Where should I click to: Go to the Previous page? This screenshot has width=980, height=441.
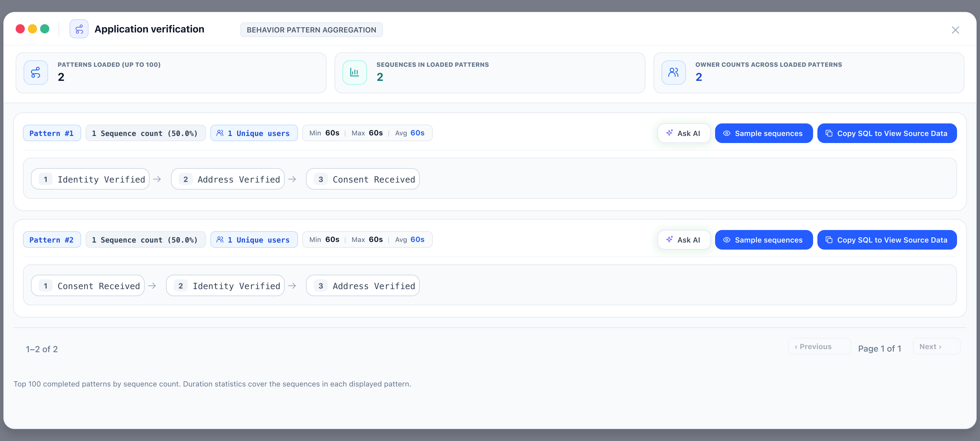(x=819, y=346)
